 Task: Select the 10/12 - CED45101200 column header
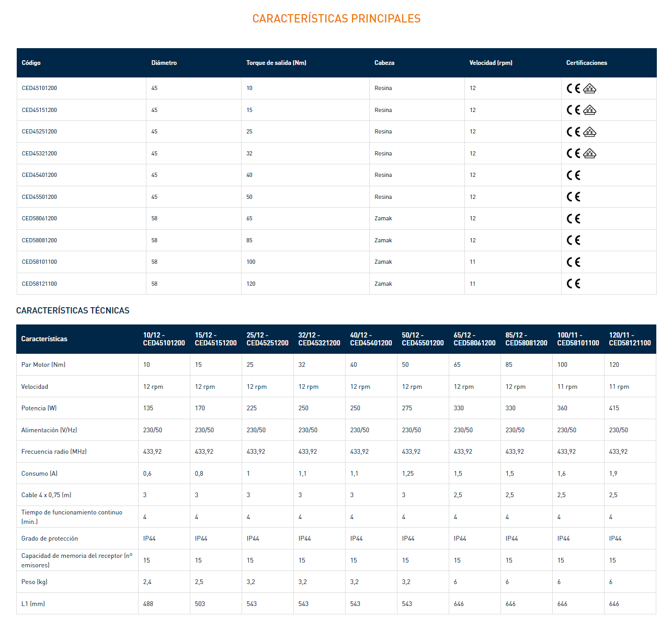click(x=164, y=339)
